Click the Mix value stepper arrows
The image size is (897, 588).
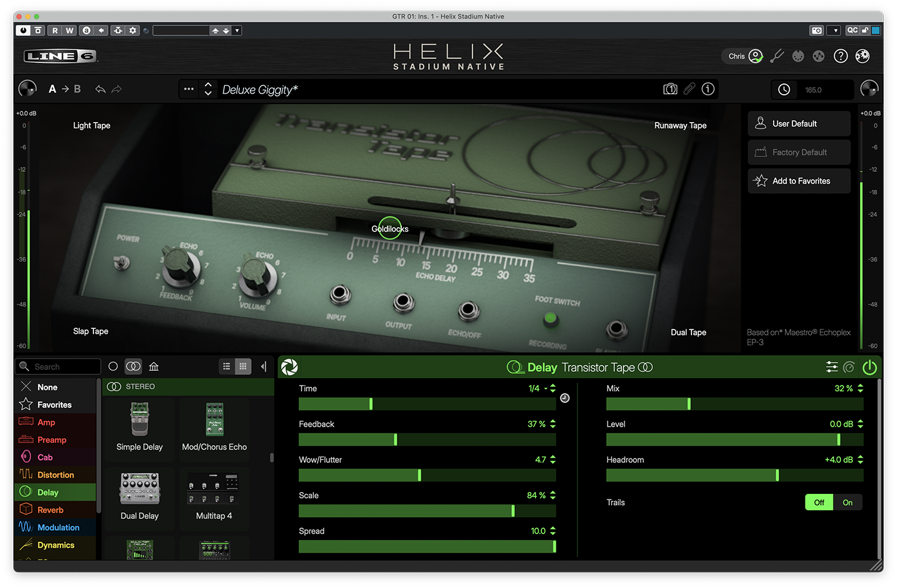(860, 388)
